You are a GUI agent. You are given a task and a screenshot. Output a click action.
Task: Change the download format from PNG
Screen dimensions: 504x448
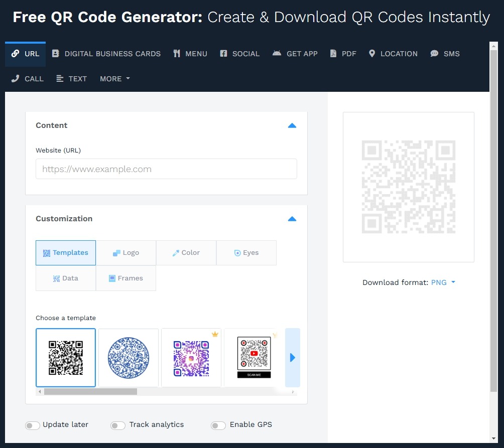443,282
